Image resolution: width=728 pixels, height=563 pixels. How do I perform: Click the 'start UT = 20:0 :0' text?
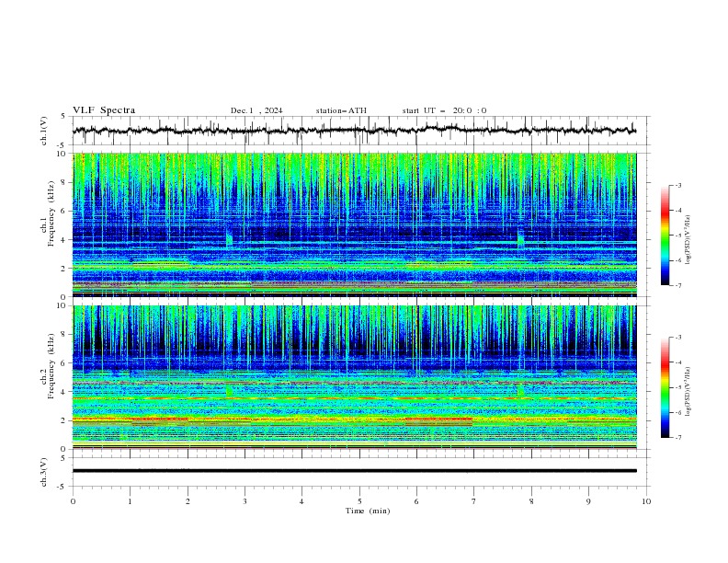[x=444, y=110]
